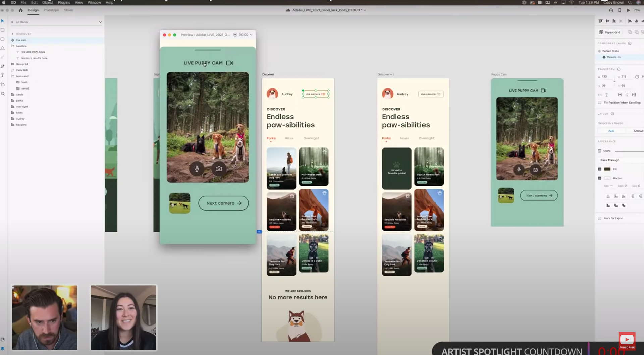
Task: Select the Select arrow tool
Action: pyautogui.click(x=3, y=21)
